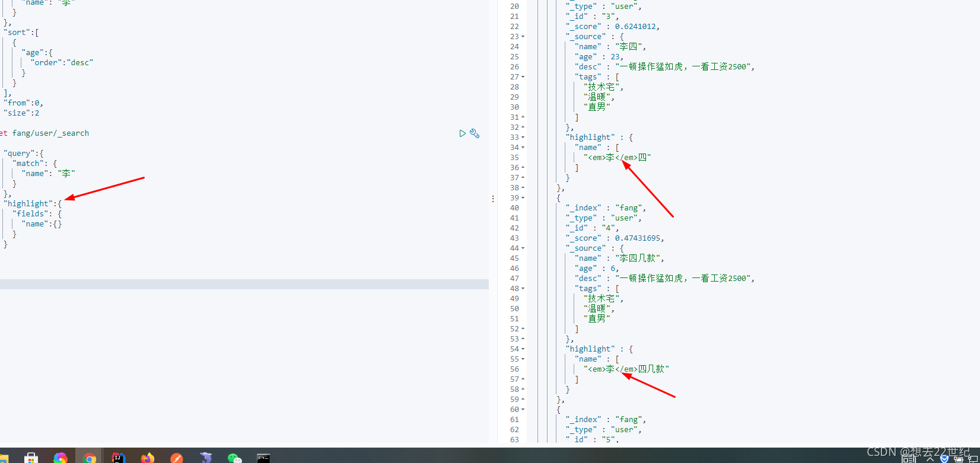Open IntelliJ IDEA from the taskbar

(x=119, y=458)
